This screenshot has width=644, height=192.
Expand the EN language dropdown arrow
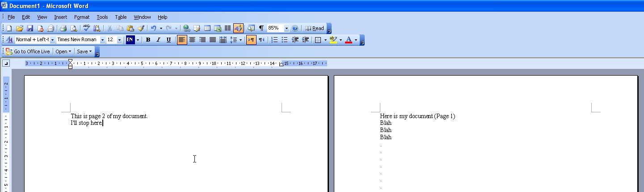pyautogui.click(x=138, y=40)
